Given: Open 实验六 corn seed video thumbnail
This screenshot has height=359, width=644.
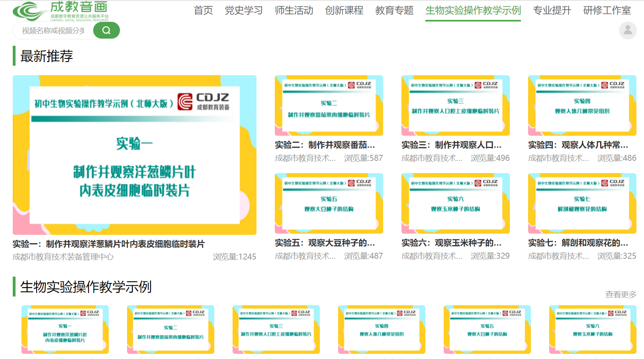Looking at the screenshot, I should [455, 203].
